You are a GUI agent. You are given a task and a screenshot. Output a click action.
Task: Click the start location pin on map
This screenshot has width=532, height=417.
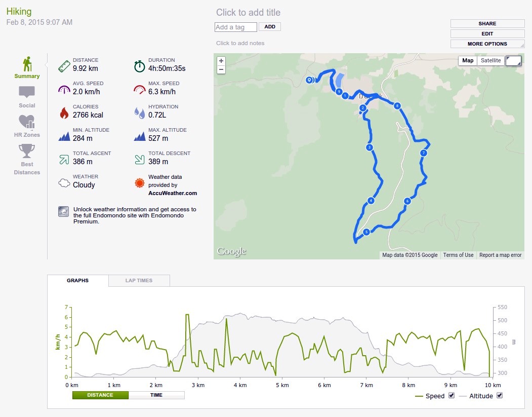309,80
